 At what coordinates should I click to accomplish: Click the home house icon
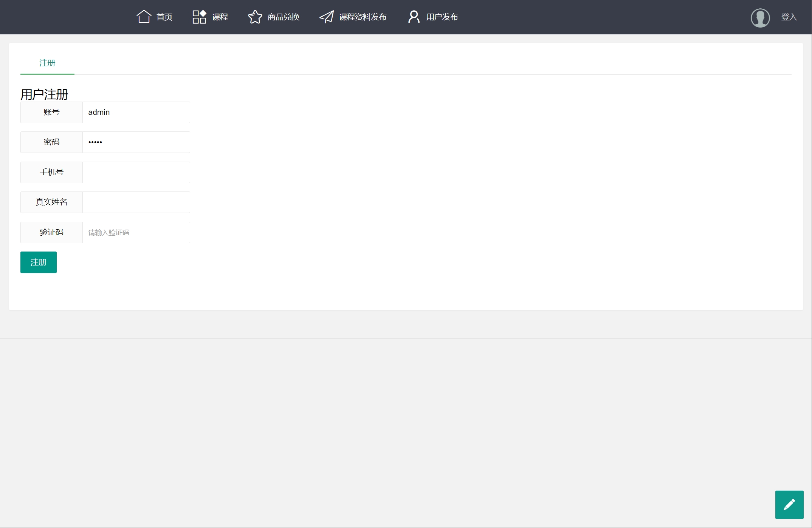coord(144,17)
